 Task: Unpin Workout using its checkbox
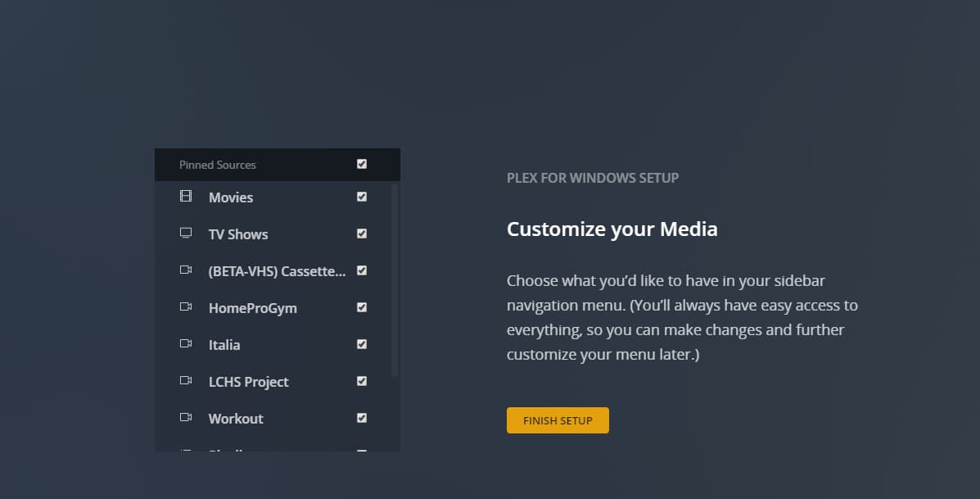coord(362,418)
